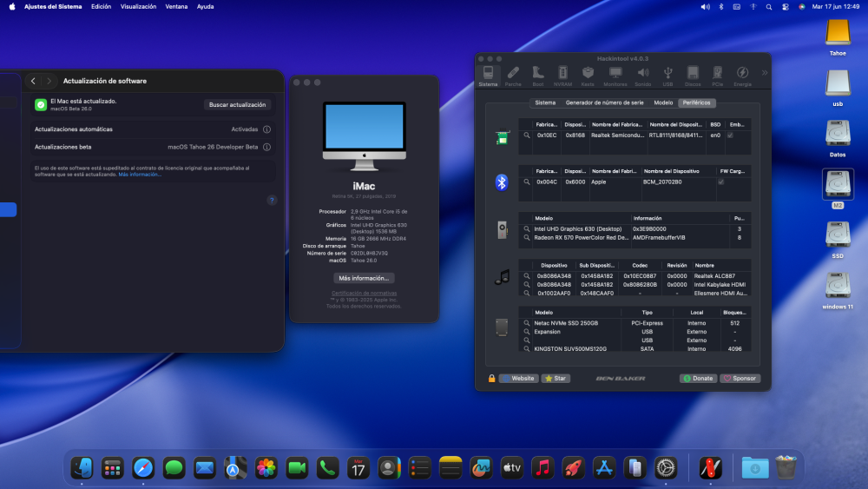868x489 pixels.
Task: Open the Datos drive on the desktop
Action: click(838, 138)
